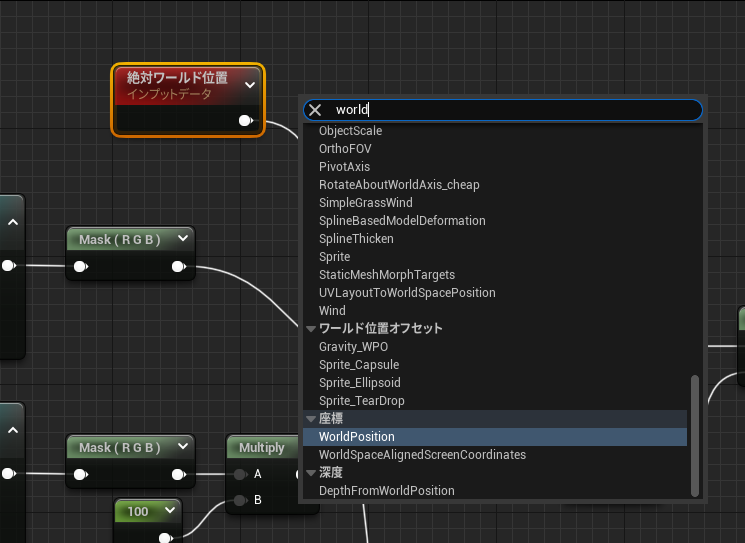This screenshot has width=745, height=543.
Task: Select the 絶対ワールド位置 node title
Action: point(177,77)
